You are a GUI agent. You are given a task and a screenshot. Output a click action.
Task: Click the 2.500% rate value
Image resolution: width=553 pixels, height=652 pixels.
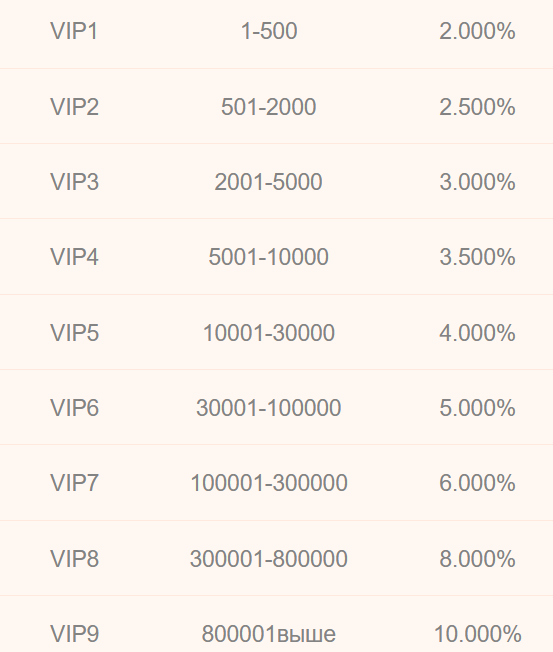coord(477,107)
